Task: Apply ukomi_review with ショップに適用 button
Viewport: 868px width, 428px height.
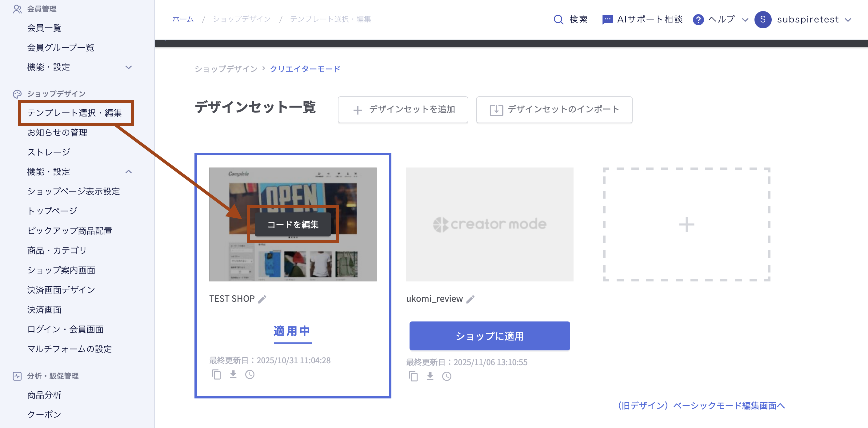Action: 489,336
